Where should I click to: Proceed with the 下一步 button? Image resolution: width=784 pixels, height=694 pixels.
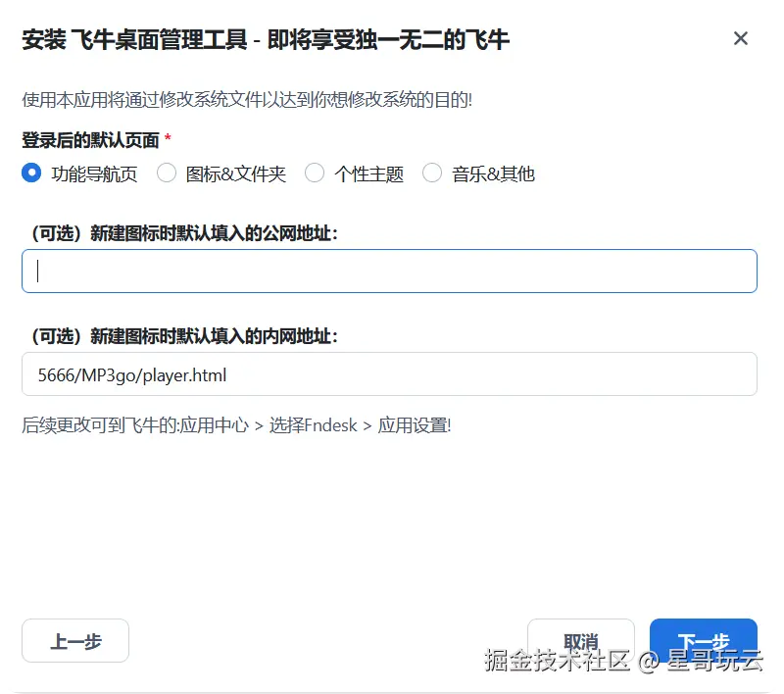pyautogui.click(x=704, y=640)
